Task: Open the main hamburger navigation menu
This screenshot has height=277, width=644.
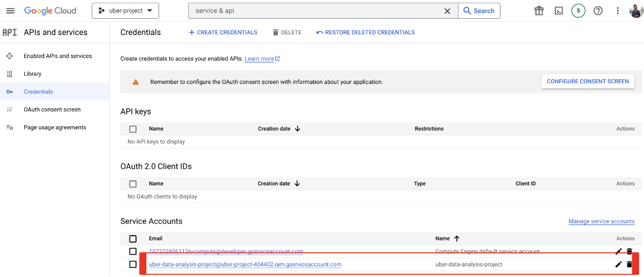Action: [10, 11]
